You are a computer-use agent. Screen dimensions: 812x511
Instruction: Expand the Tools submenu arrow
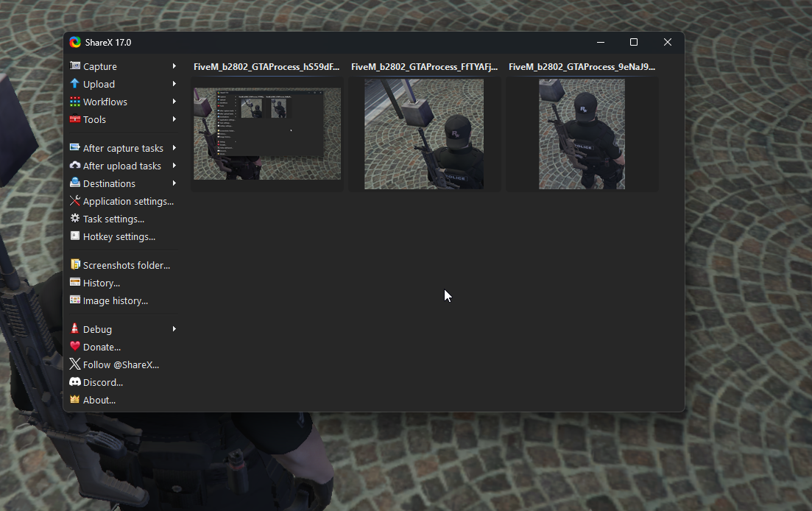(174, 119)
